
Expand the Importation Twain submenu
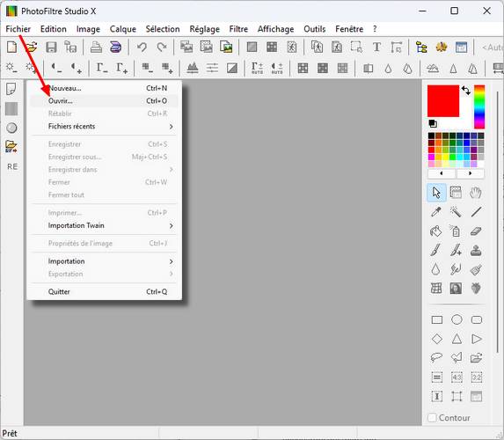(x=104, y=225)
